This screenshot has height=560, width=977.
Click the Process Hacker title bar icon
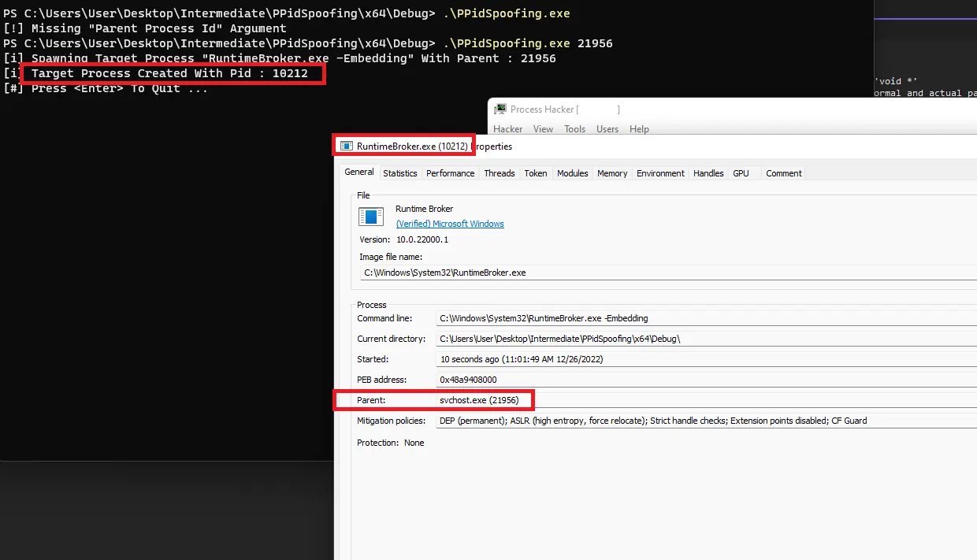point(500,109)
